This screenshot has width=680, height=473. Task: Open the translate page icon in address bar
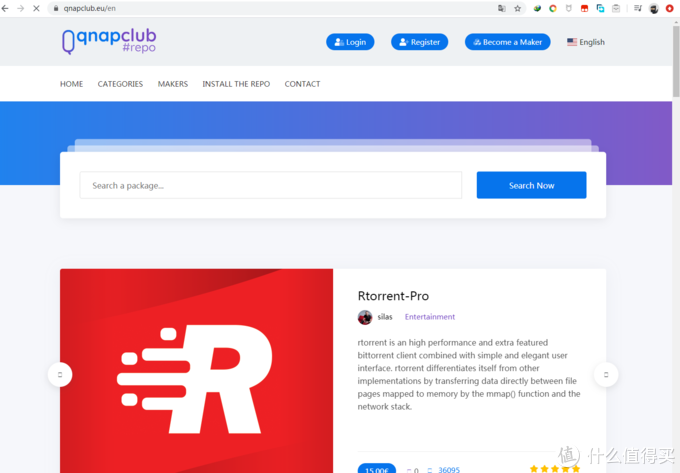[502, 8]
